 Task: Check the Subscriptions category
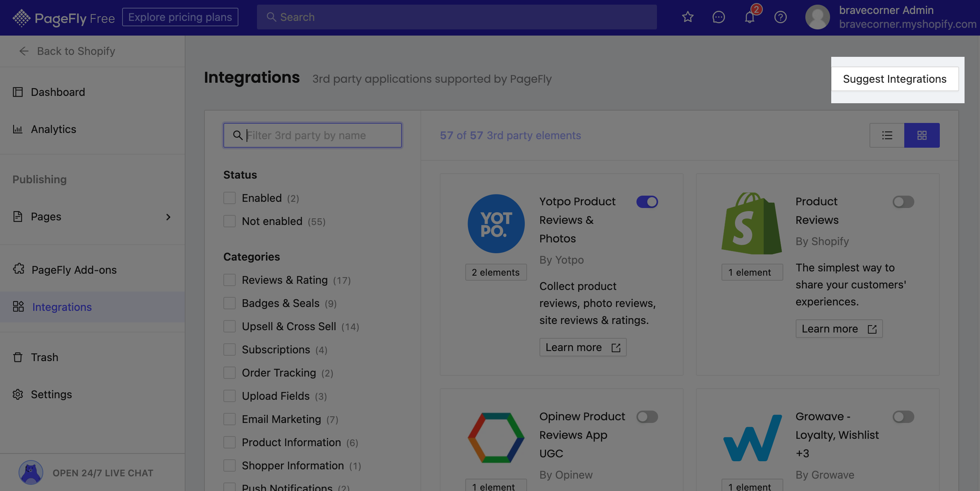230,349
